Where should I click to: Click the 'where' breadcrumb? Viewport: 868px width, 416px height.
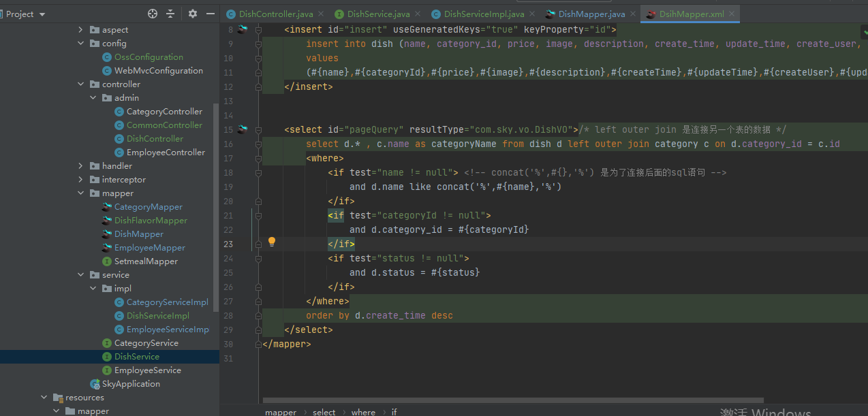363,412
